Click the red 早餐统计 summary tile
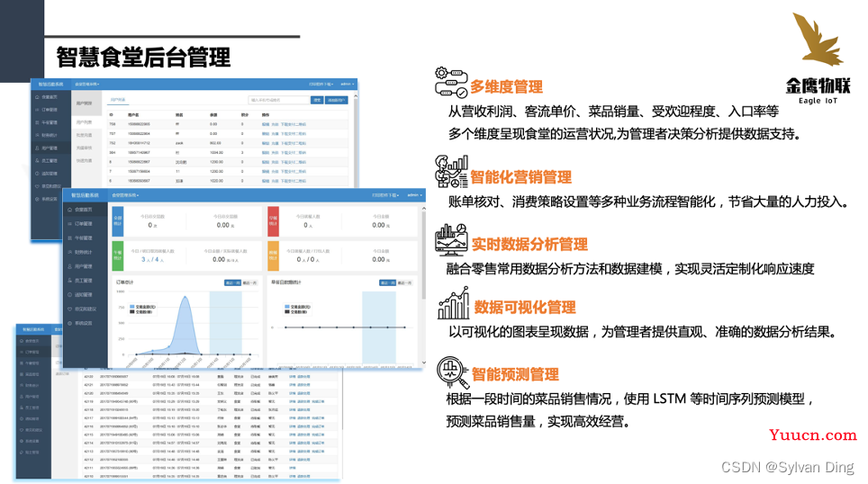The image size is (868, 484). pyautogui.click(x=273, y=220)
